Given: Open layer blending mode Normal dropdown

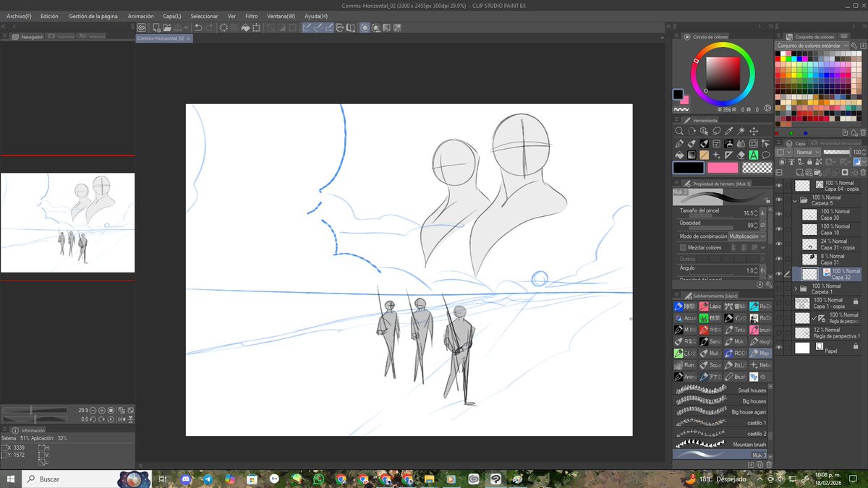Looking at the screenshot, I should tap(807, 153).
